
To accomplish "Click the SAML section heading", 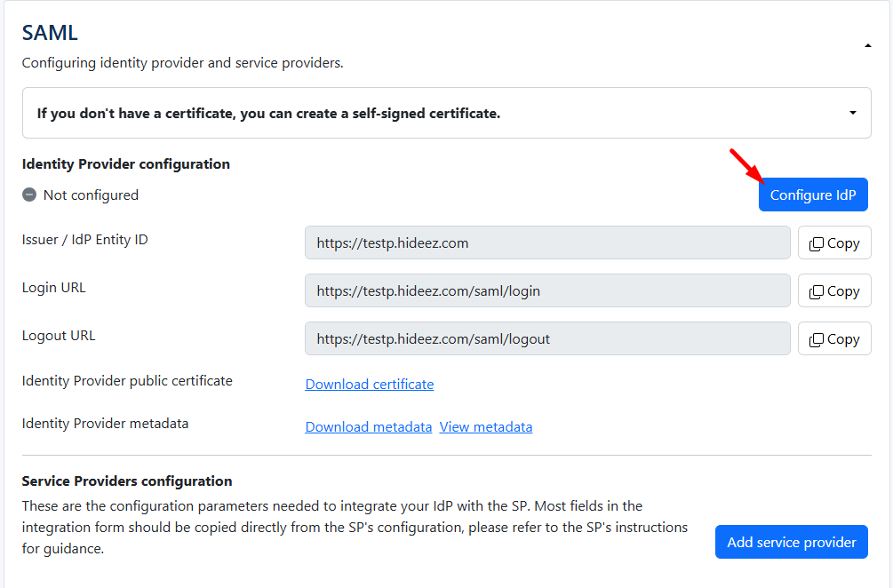I will click(50, 33).
